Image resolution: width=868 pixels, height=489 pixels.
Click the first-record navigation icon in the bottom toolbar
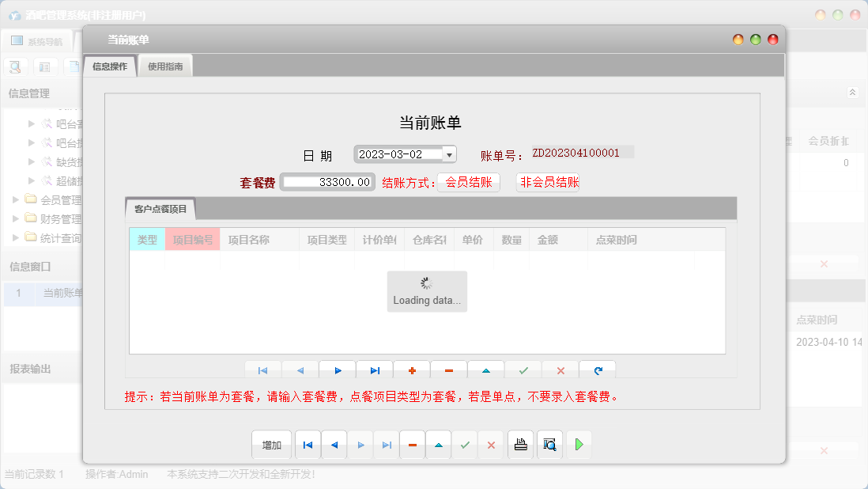pyautogui.click(x=308, y=444)
